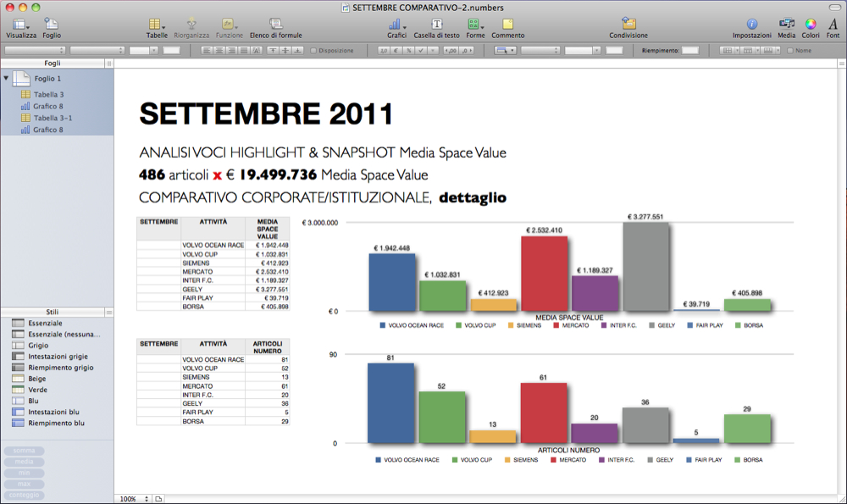Insert a Casella di testo
The height and width of the screenshot is (504, 847).
[437, 25]
